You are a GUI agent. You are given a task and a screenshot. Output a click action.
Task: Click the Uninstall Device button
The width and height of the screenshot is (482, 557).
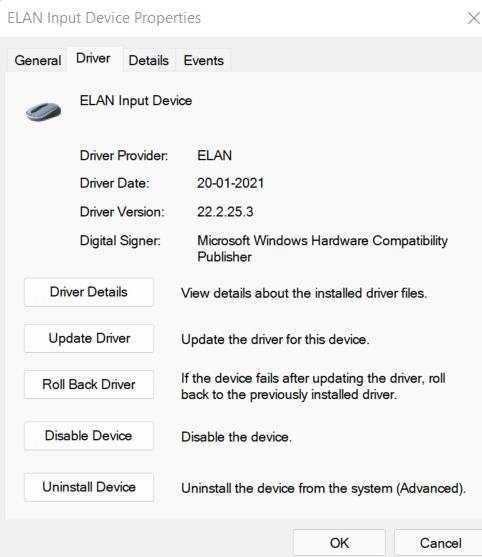[x=89, y=487]
